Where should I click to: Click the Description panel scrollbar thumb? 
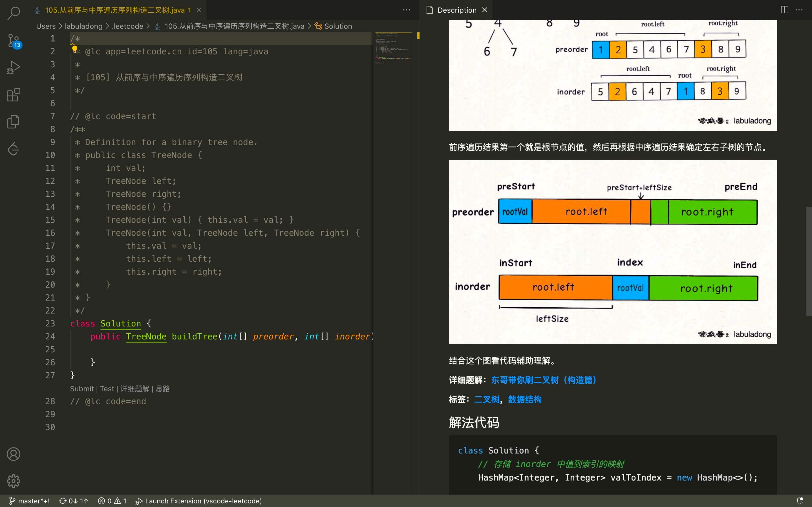coord(809,261)
